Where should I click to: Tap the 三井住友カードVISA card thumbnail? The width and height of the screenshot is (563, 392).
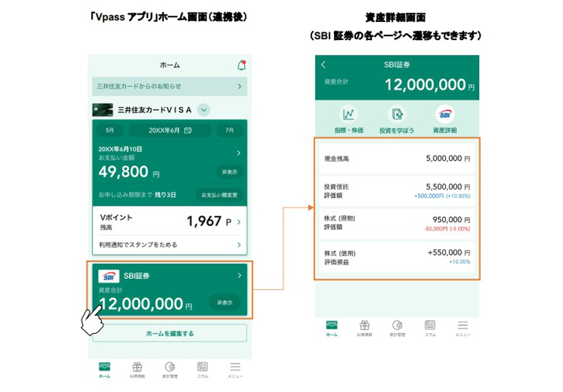point(103,110)
